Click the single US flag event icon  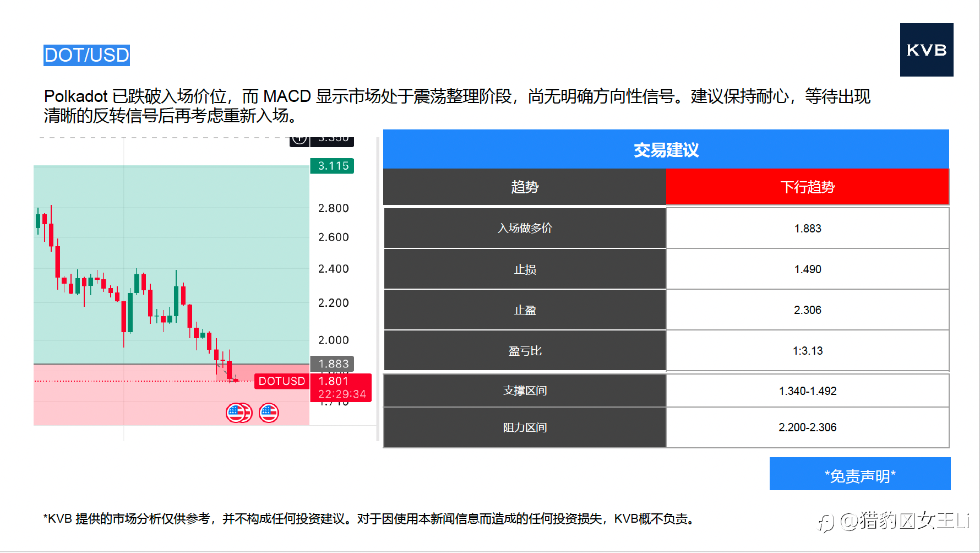coord(269,413)
